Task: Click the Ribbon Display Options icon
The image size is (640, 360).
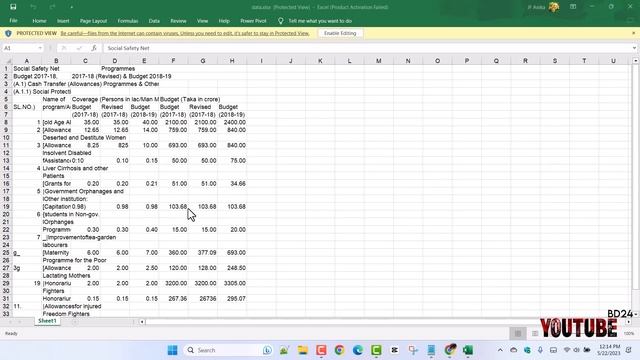Action: (x=573, y=7)
